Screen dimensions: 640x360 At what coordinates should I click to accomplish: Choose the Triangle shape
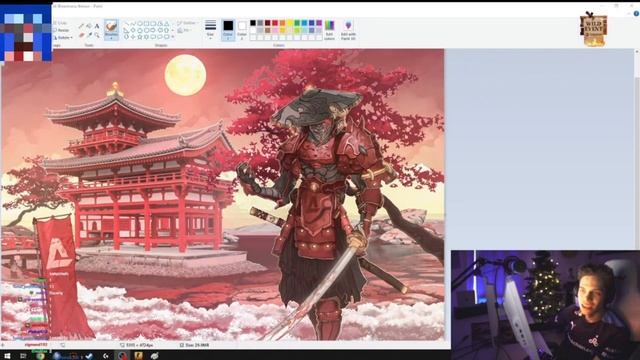[x=167, y=24]
